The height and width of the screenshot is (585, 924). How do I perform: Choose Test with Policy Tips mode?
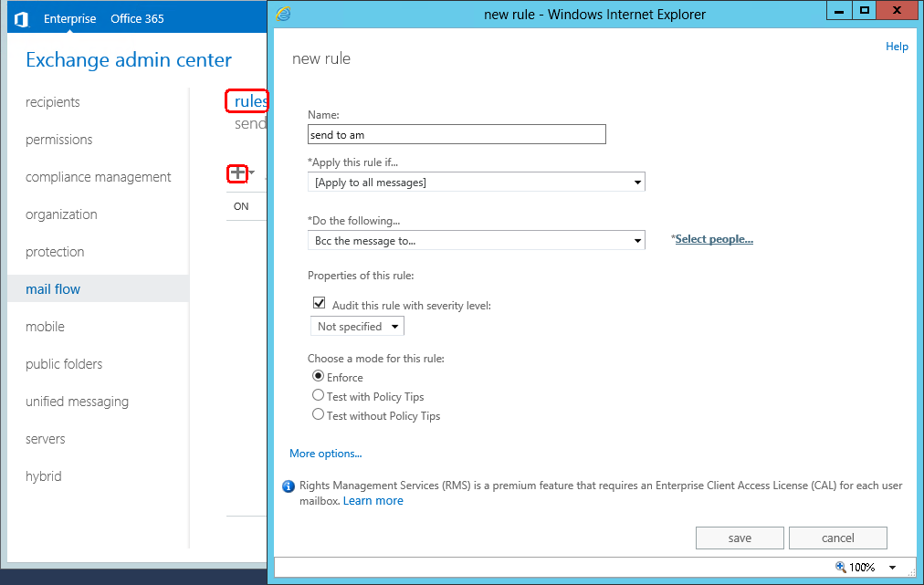click(x=319, y=395)
